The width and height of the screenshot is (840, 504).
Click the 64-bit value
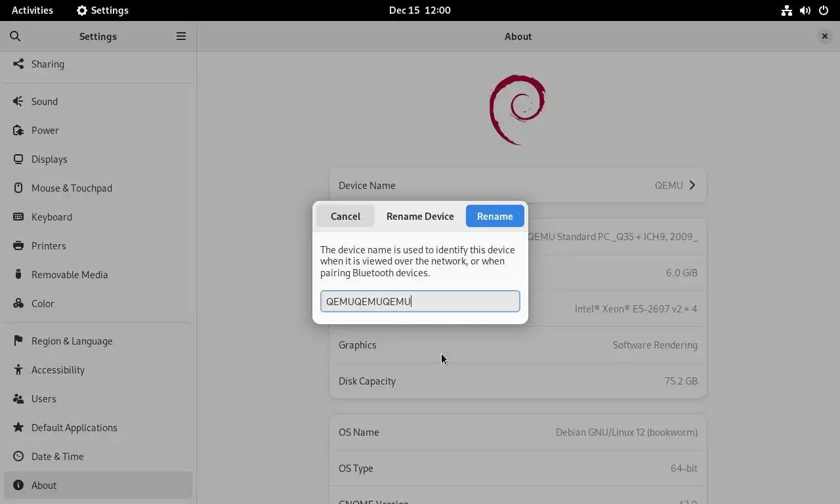(x=684, y=468)
